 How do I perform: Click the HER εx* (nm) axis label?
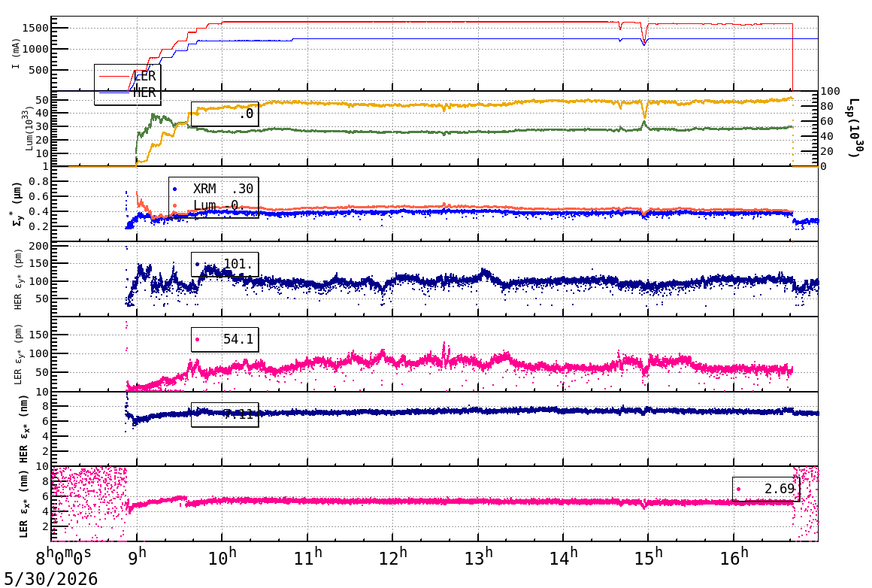[23, 429]
